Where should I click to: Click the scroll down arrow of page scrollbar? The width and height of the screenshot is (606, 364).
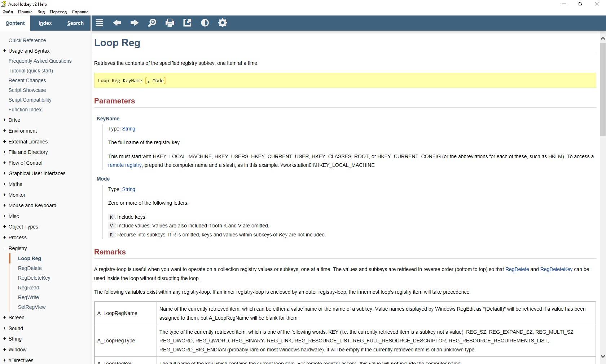602,356
